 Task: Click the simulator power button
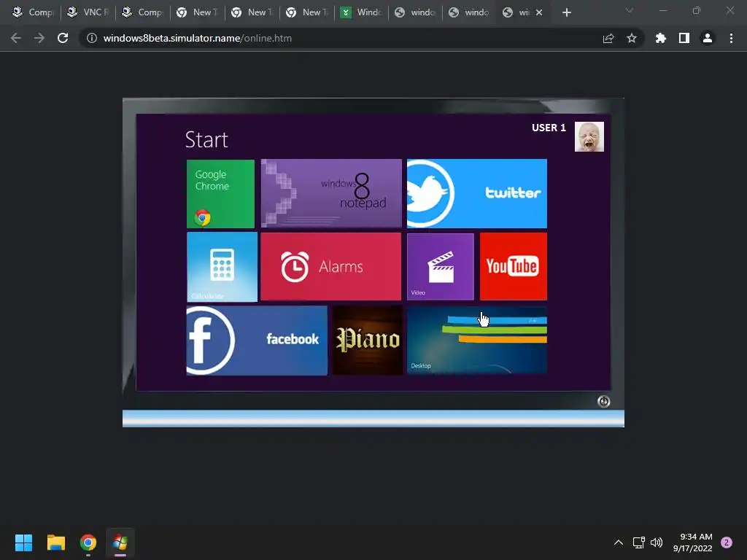[603, 402]
